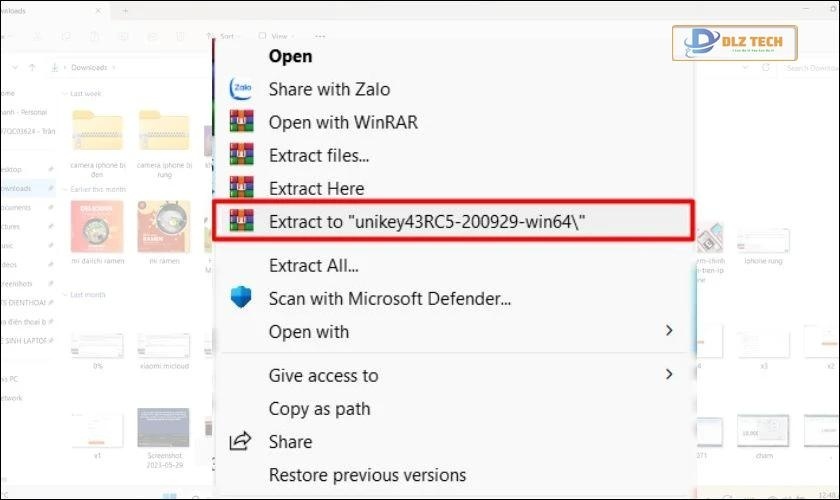Click the WinRAR icon beside Extract Here

pos(241,188)
